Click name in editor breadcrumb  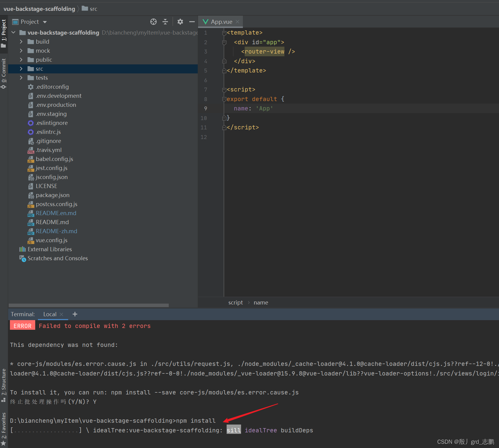click(261, 302)
